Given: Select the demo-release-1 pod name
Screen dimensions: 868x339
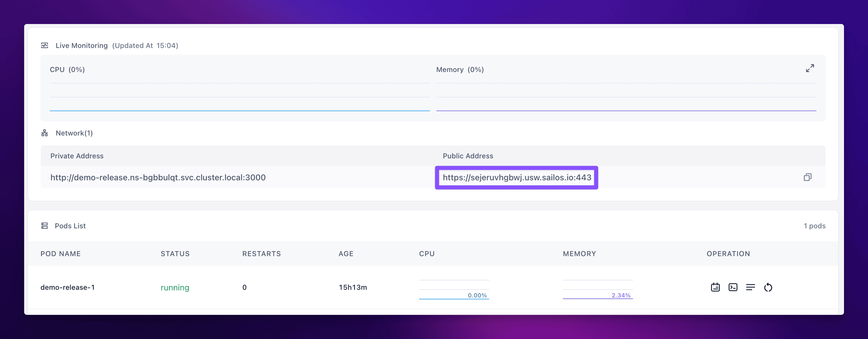Looking at the screenshot, I should tap(67, 287).
